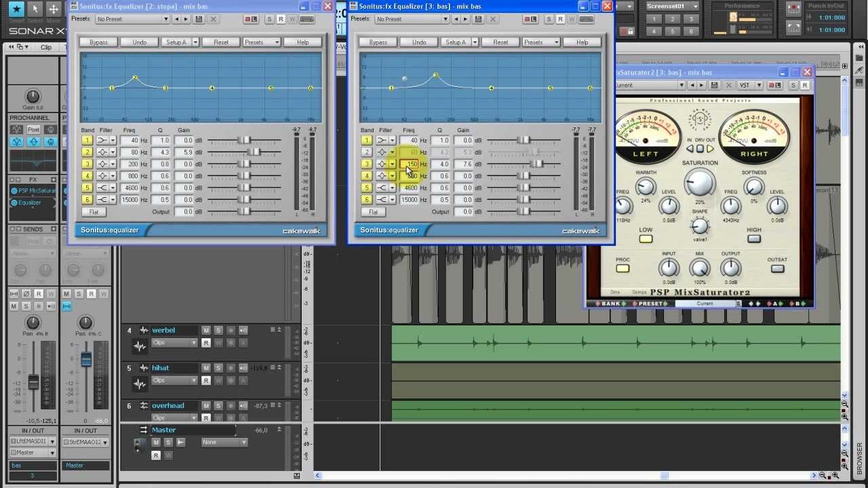Click Output gain slider in bas Equalizer
This screenshot has width=868, height=488.
(524, 211)
